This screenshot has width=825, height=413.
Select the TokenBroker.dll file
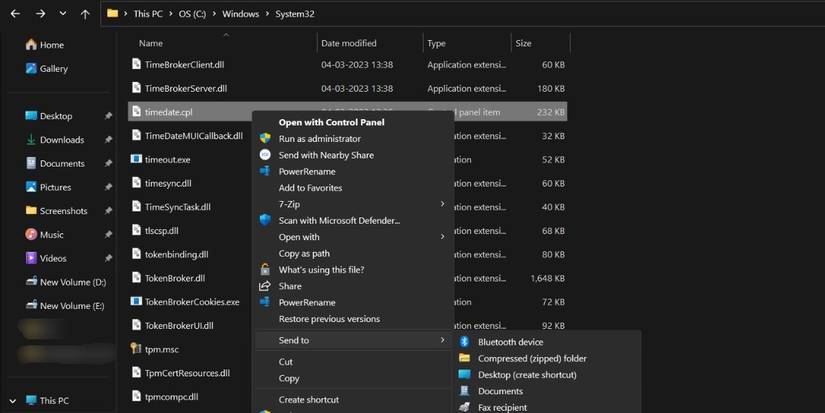click(175, 278)
